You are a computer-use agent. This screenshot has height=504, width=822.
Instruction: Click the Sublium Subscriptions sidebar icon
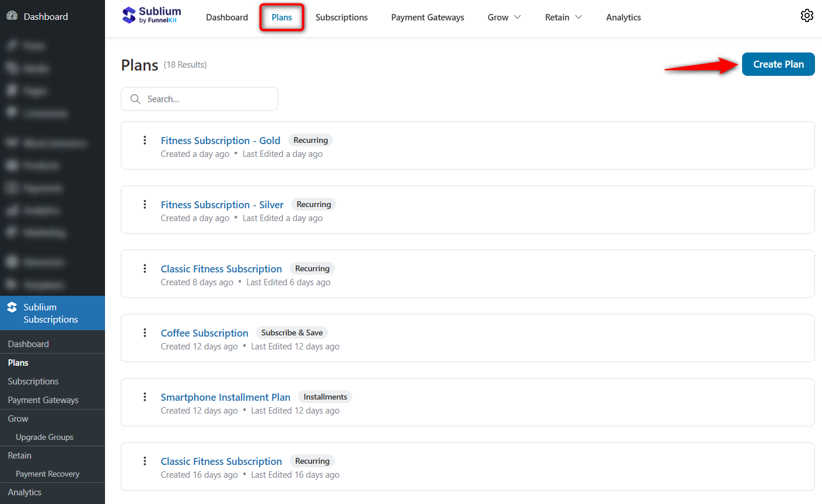click(x=12, y=307)
